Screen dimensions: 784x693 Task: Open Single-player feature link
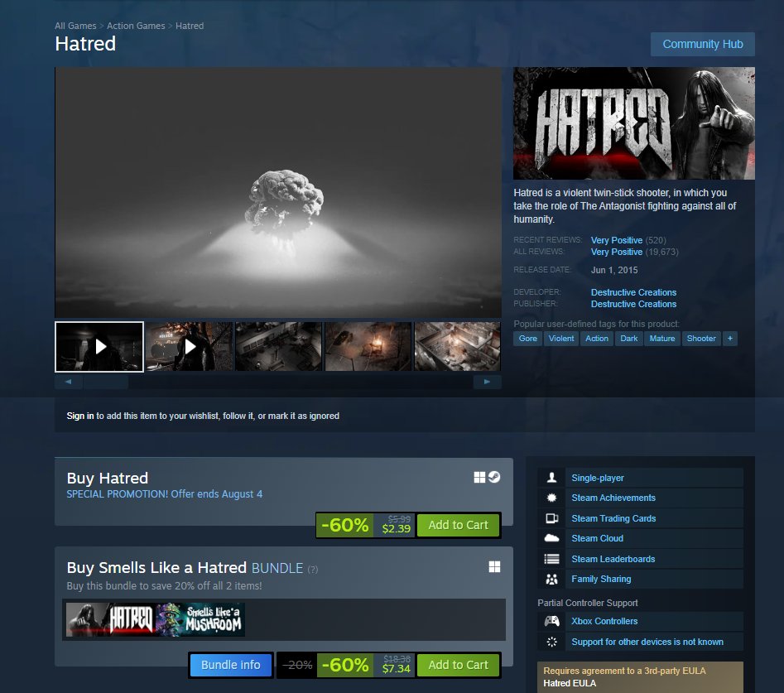[x=598, y=478]
